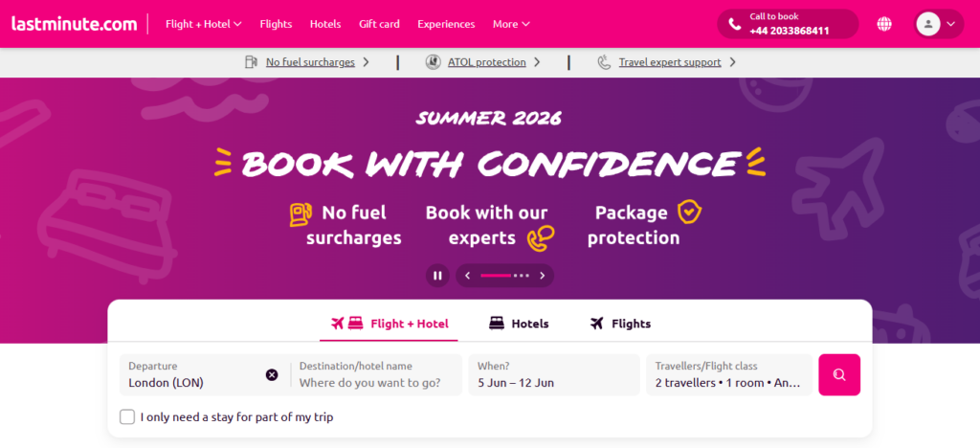Open the Travellers/Flight class selector
Screen dimensions: 980x448
[728, 375]
